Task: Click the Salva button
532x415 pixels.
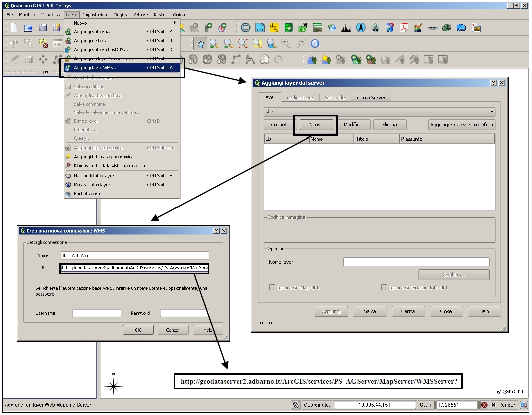Action: coord(370,311)
